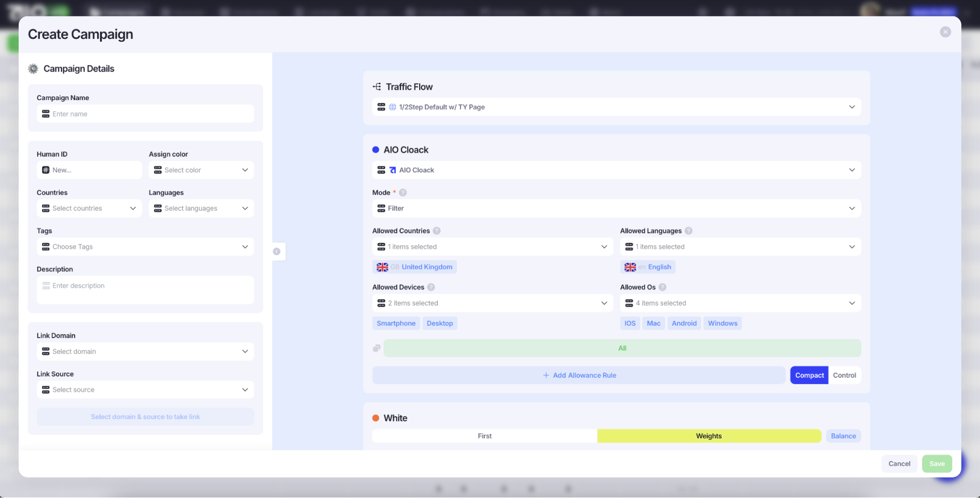Open the Link Domain select dropdown

(145, 352)
